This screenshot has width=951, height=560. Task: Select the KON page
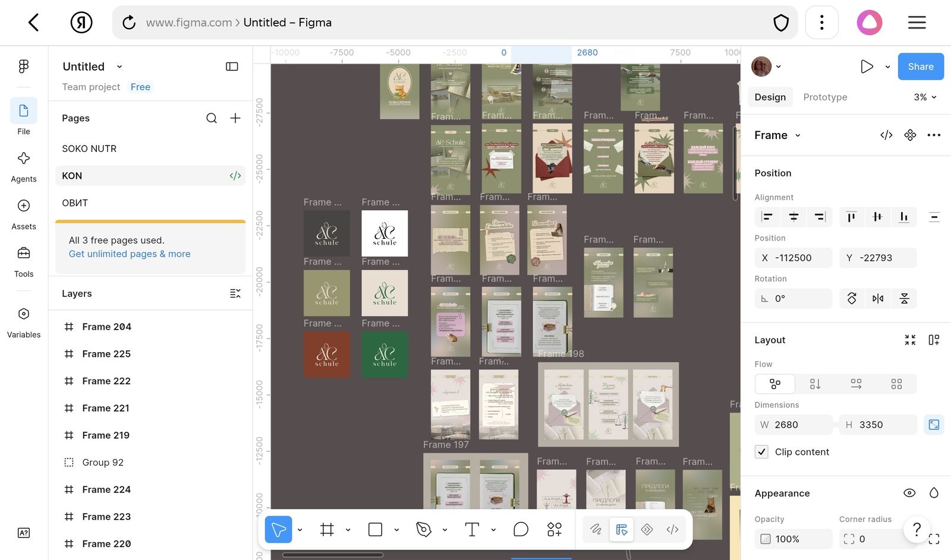pyautogui.click(x=150, y=176)
